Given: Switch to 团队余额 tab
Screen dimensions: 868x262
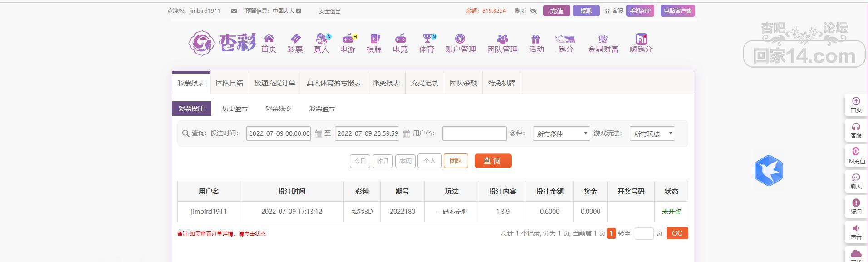Looking at the screenshot, I should tap(463, 83).
